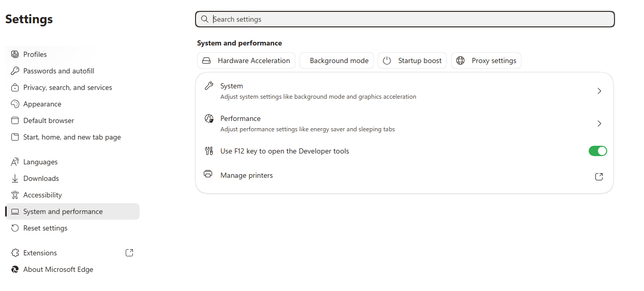Expand the Performance row chevron
Image resolution: width=644 pixels, height=291 pixels.
pos(600,124)
